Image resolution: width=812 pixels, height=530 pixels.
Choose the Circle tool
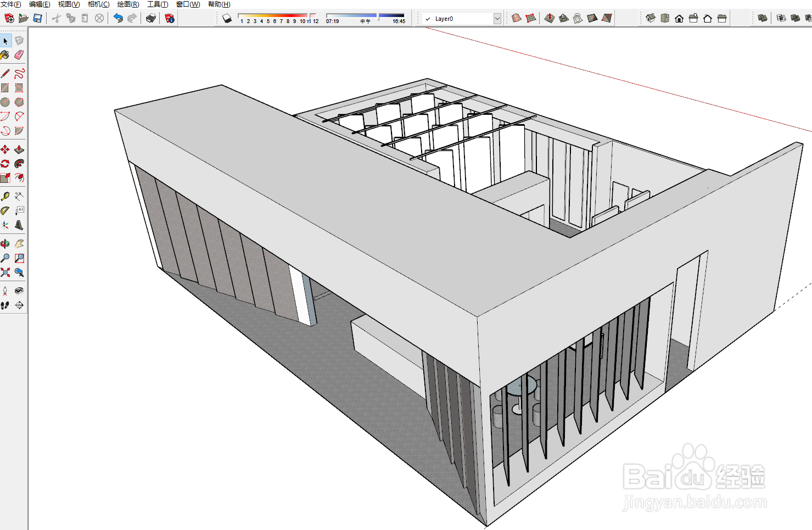[x=5, y=102]
